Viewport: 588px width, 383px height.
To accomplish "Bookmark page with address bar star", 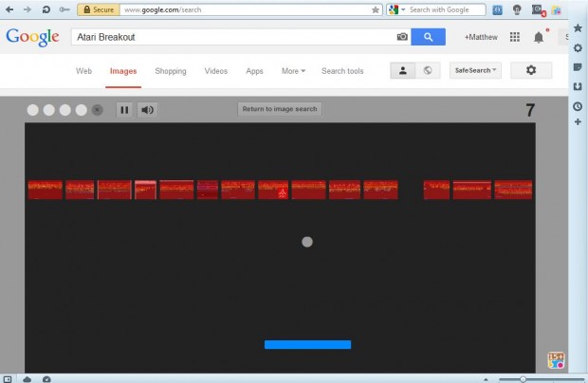I will tap(376, 9).
